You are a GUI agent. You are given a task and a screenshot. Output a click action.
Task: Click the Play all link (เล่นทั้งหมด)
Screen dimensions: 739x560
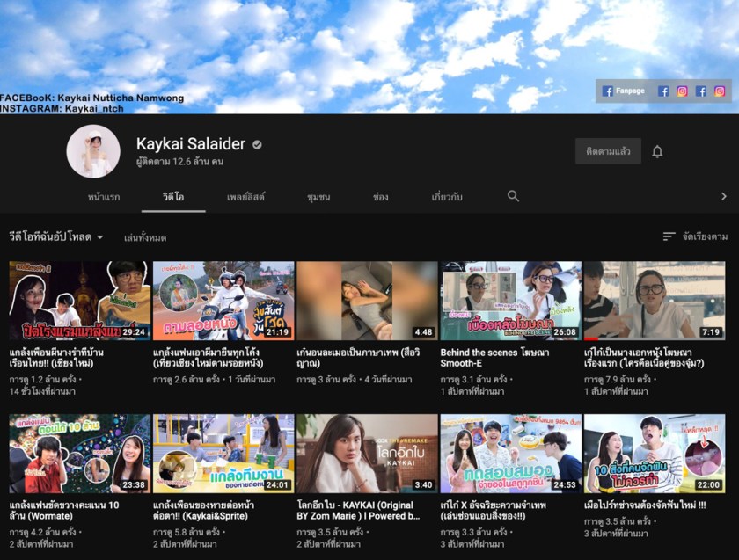145,237
